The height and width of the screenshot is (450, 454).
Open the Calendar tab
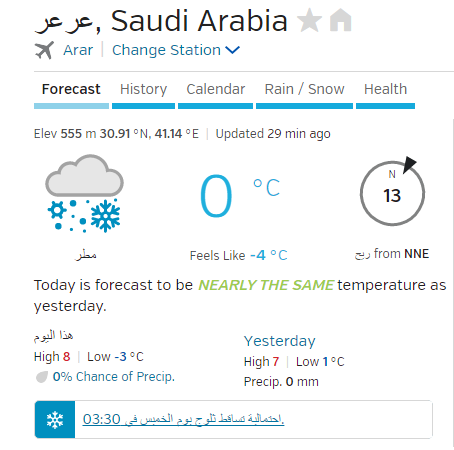coord(216,89)
